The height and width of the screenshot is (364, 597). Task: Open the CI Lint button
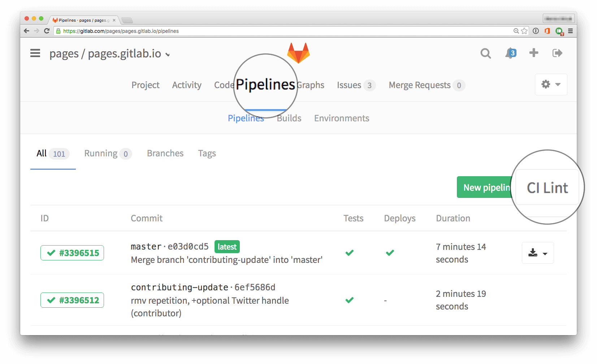(x=547, y=188)
